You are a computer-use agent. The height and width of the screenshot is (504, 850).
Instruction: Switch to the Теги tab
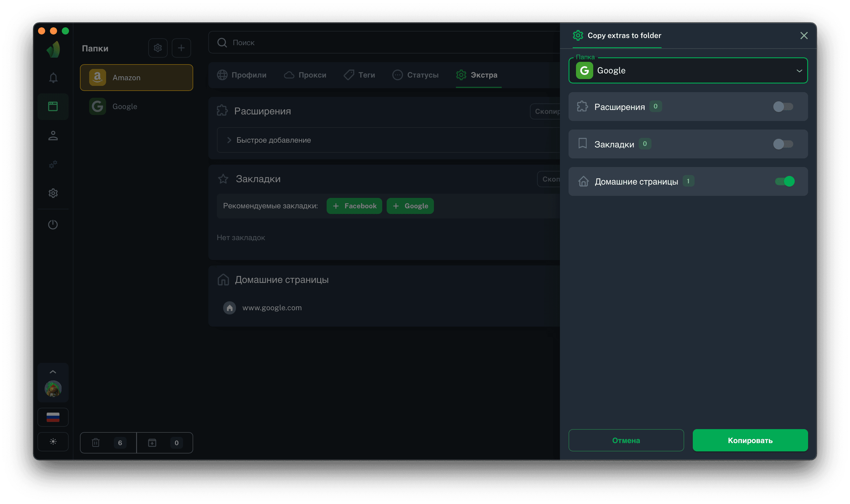(359, 75)
